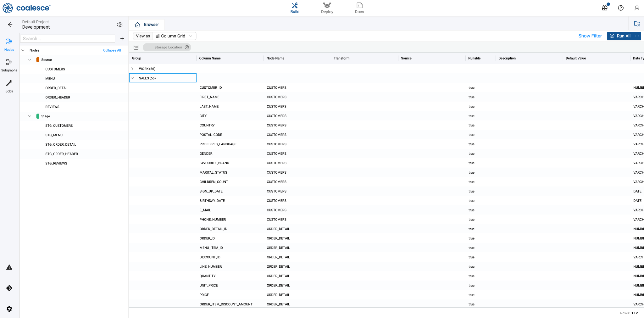Collapse the Nodes tree root

(x=23, y=50)
